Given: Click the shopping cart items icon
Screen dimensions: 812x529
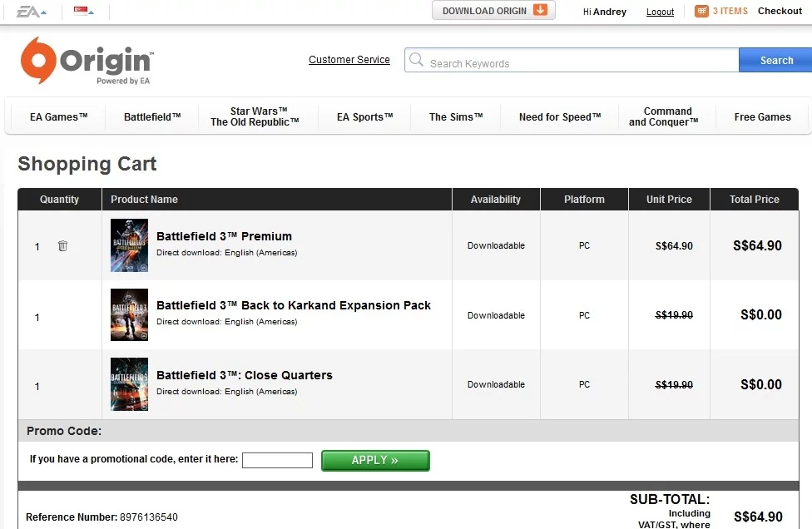Looking at the screenshot, I should pyautogui.click(x=701, y=11).
